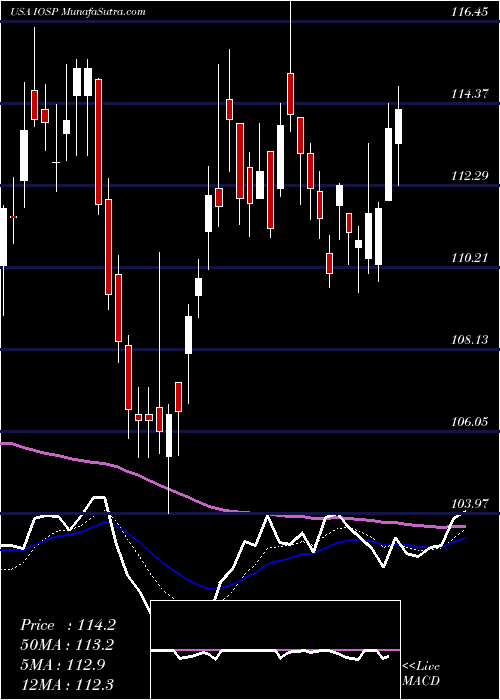Click the last white candlestick on the right
Screen dimensions: 500x700
pyautogui.click(x=398, y=126)
